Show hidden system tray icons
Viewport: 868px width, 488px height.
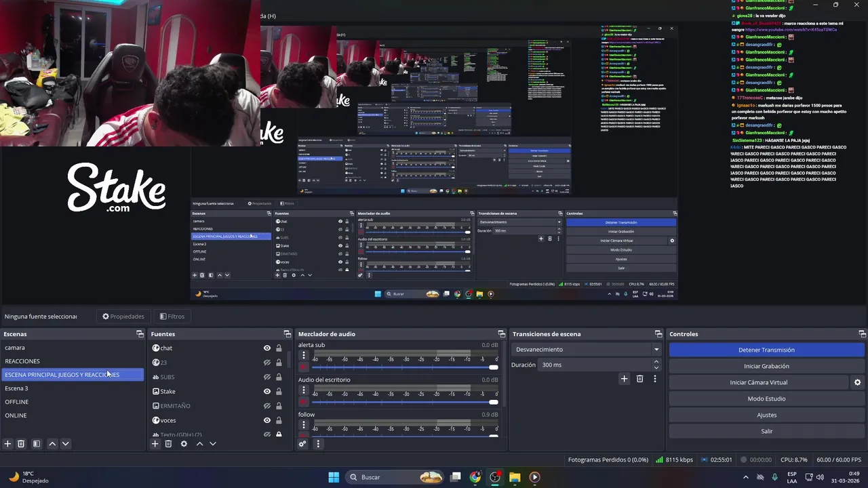(x=745, y=477)
